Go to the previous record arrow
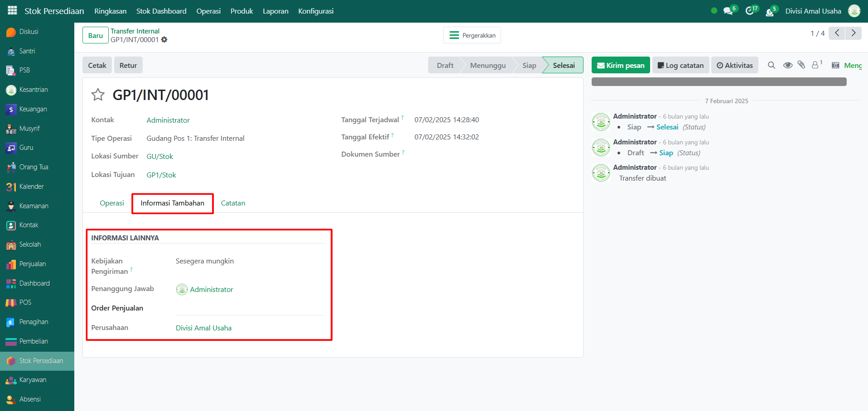The image size is (868, 411). coord(837,33)
